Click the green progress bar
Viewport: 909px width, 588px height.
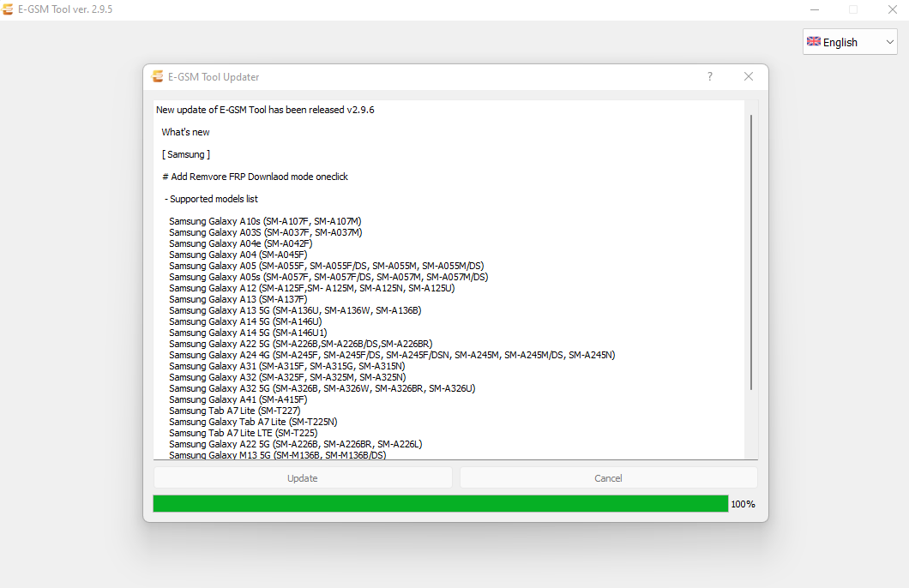click(440, 503)
